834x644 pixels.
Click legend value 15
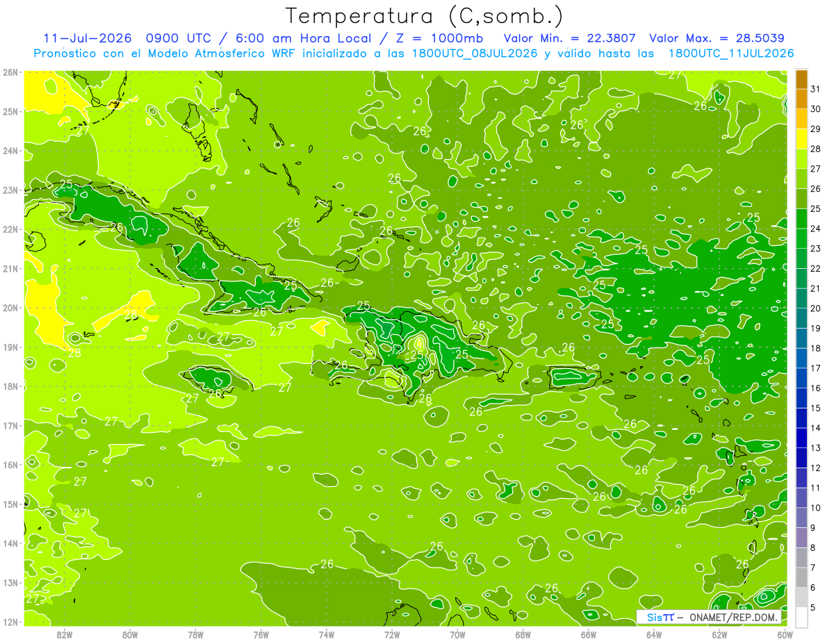(x=815, y=408)
